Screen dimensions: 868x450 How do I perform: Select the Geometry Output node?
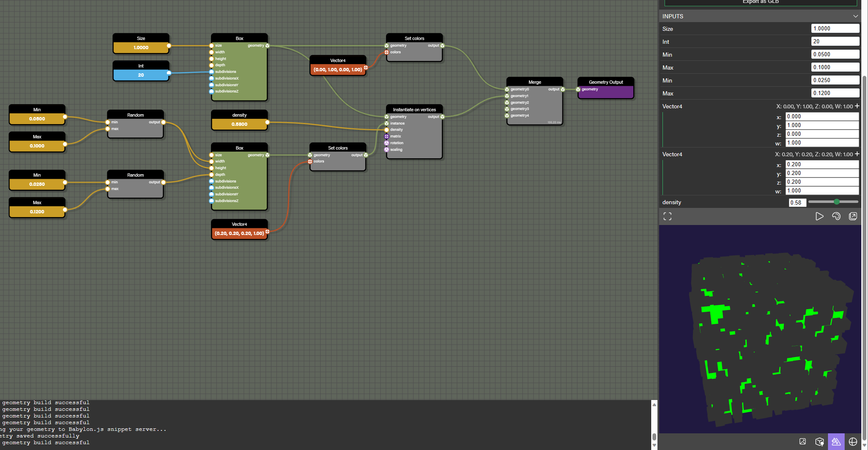pos(605,82)
